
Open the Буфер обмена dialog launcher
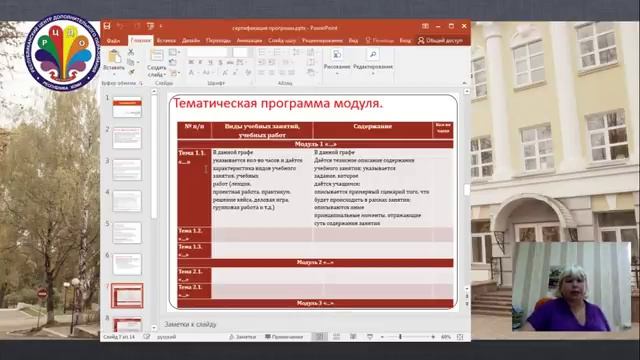tap(141, 84)
